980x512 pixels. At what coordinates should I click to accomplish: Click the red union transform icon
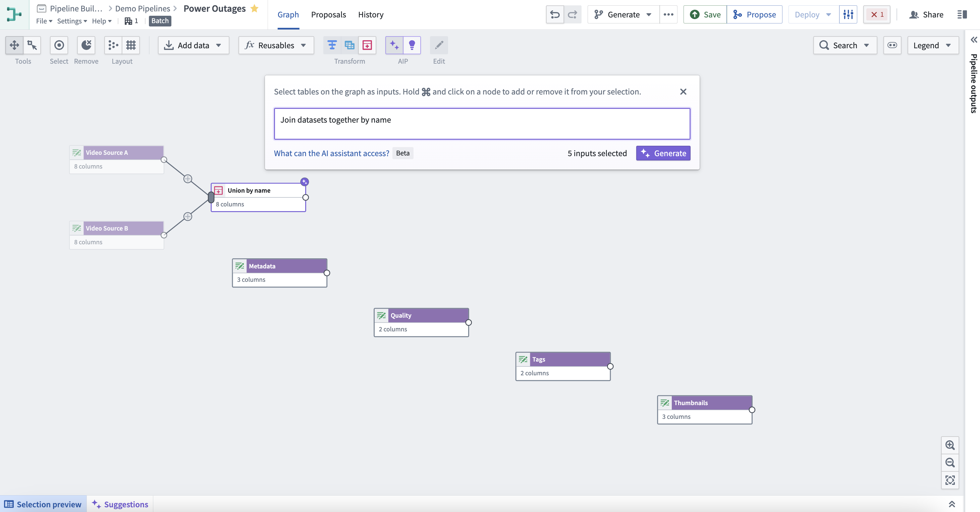[367, 45]
